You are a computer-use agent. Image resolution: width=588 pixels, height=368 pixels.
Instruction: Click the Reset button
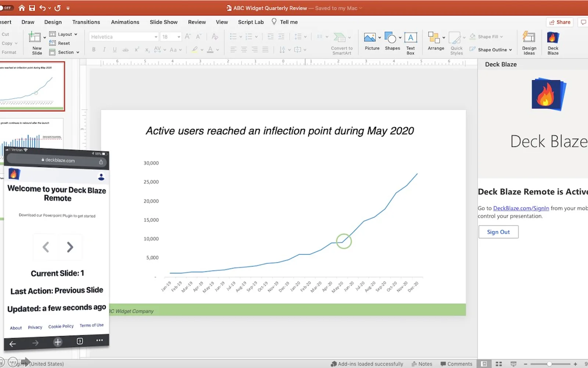click(60, 43)
